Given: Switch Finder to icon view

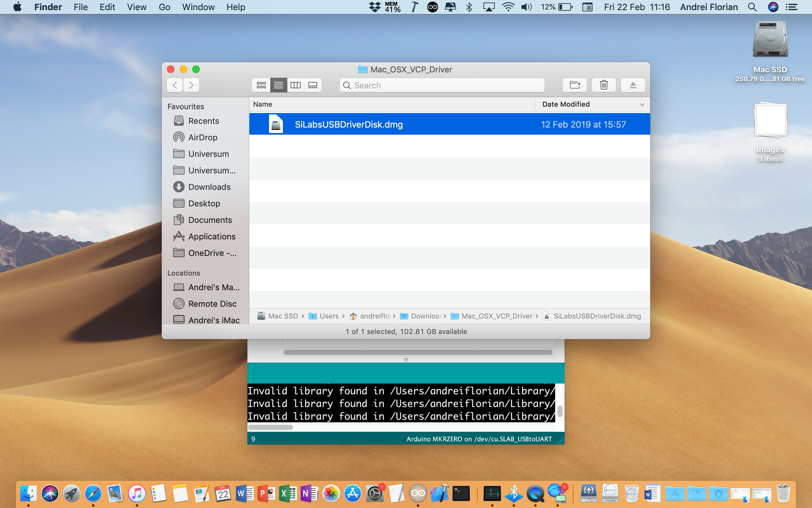Looking at the screenshot, I should 261,85.
